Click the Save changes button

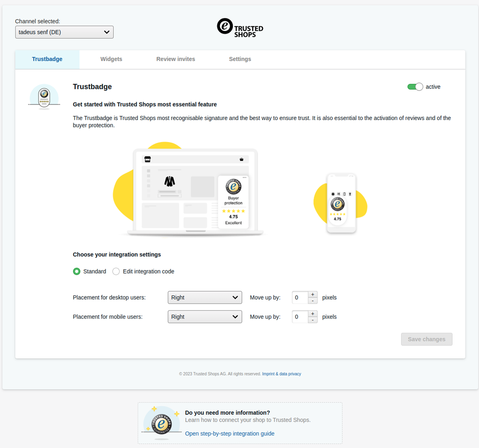[x=427, y=339]
